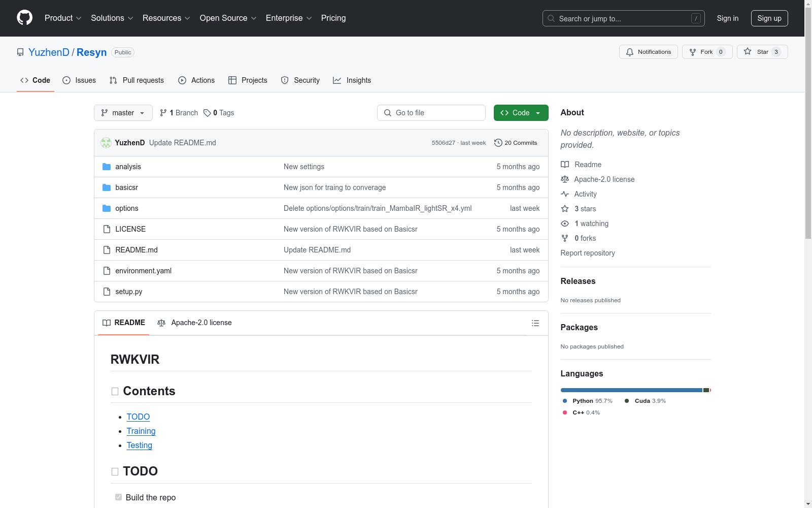The width and height of the screenshot is (812, 508).
Task: Expand the Resources menu
Action: point(166,18)
